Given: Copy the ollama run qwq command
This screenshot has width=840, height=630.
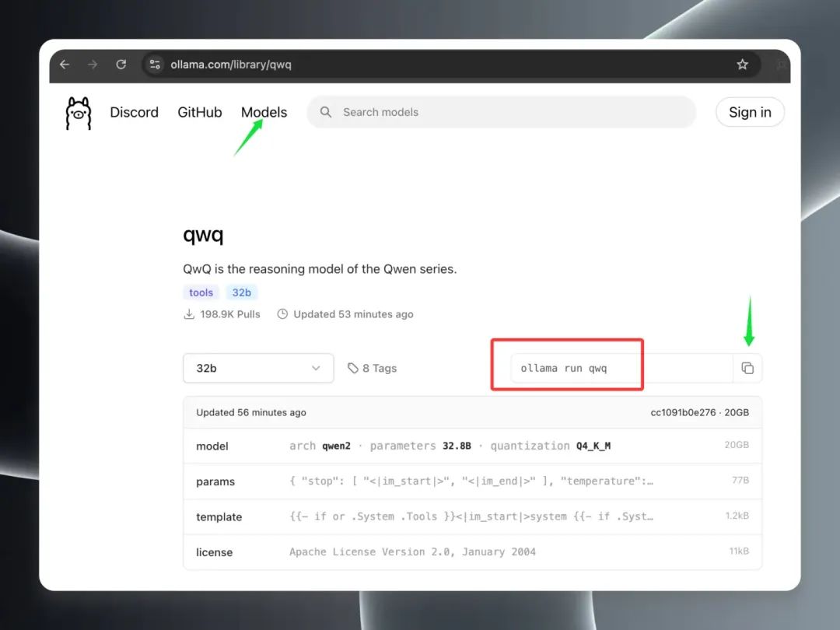Looking at the screenshot, I should (x=747, y=369).
